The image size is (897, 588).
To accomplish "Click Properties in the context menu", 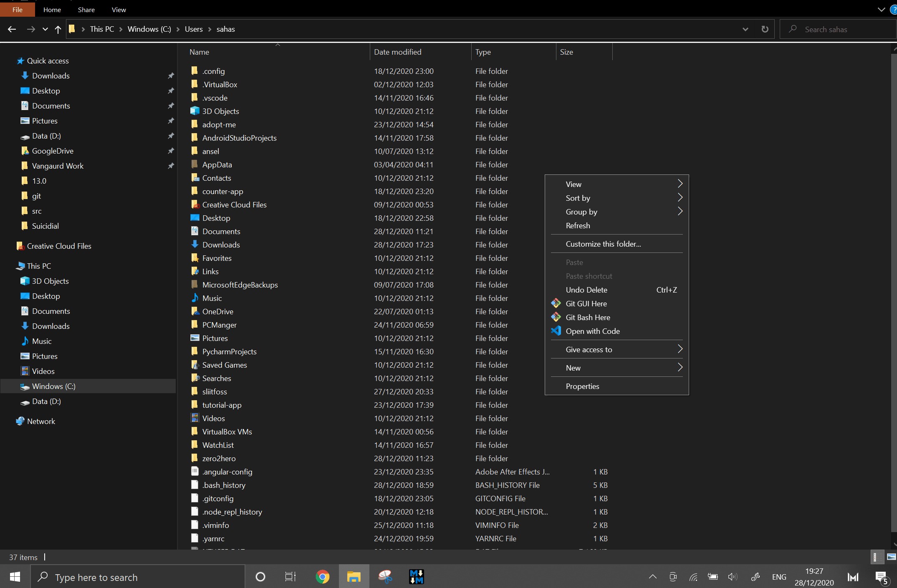I will pos(582,386).
